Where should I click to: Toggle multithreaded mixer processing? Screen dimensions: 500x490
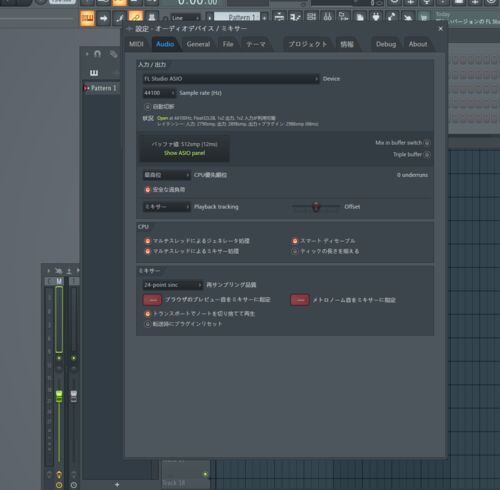148,251
